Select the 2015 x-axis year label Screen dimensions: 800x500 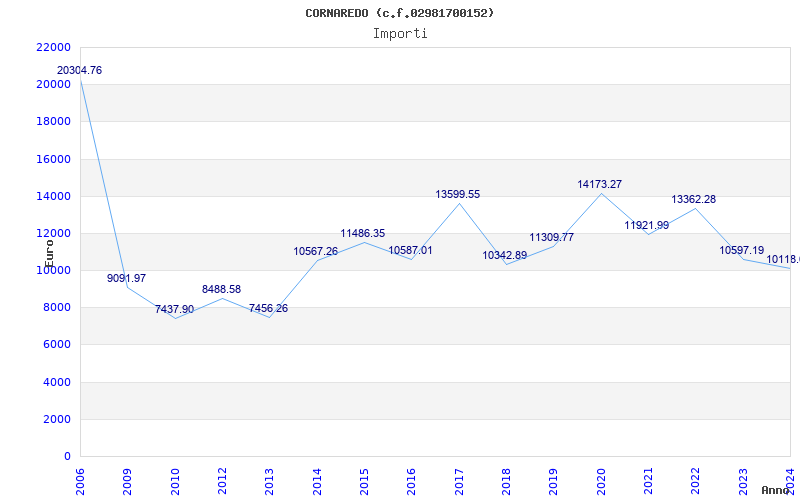[364, 481]
